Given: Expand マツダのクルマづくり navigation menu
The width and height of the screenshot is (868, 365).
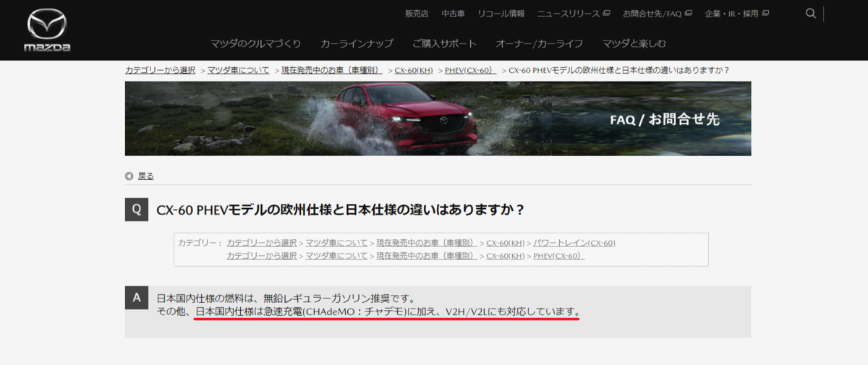Looking at the screenshot, I should (256, 43).
